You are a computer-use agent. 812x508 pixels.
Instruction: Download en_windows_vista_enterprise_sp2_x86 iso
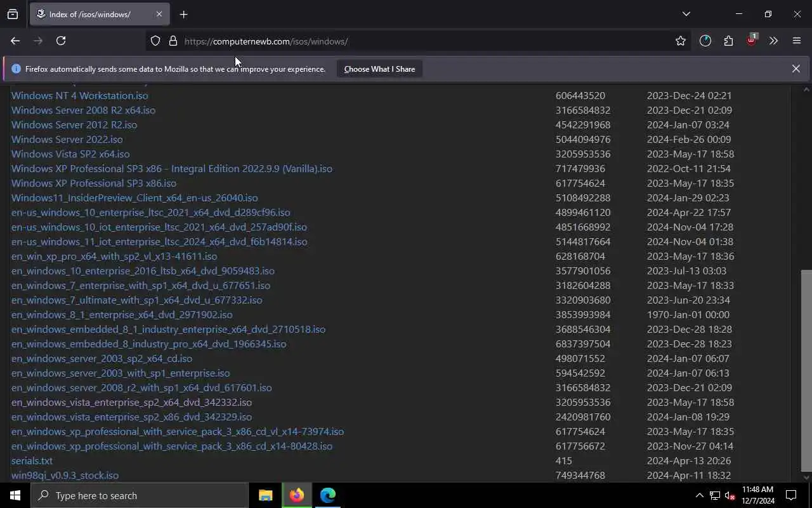click(x=131, y=417)
